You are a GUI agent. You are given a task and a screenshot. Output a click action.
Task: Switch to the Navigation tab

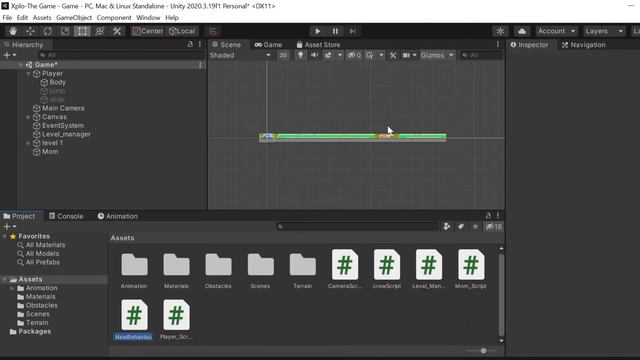tap(584, 45)
